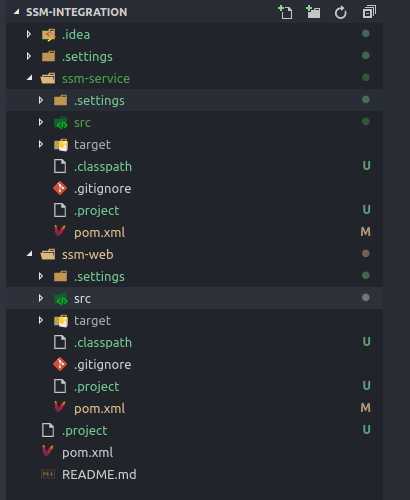
Task: Click the M status badge on ssm-web pom.xml
Action: point(366,408)
